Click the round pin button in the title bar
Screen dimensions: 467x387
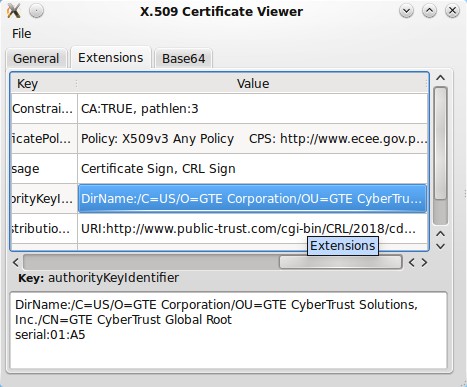coord(36,11)
